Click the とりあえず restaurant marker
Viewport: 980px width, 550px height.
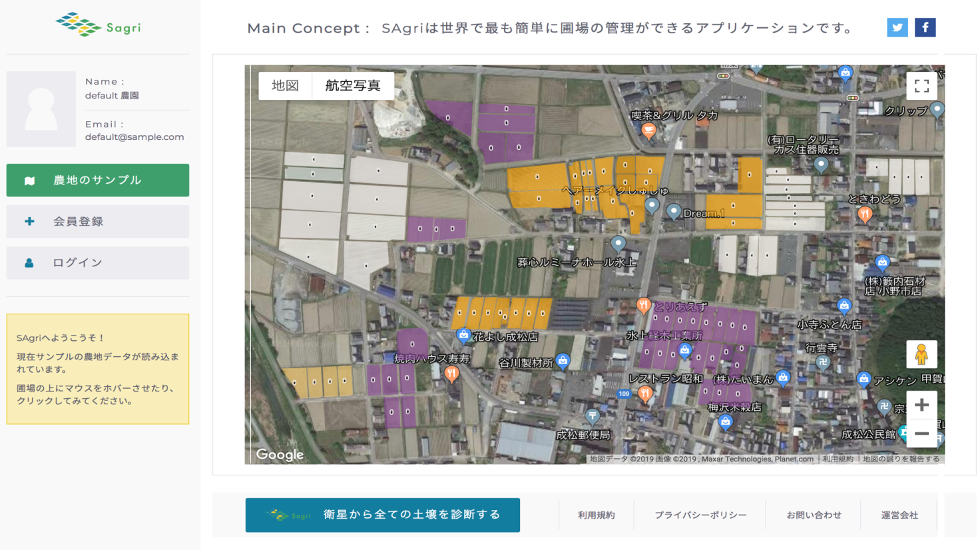point(643,306)
